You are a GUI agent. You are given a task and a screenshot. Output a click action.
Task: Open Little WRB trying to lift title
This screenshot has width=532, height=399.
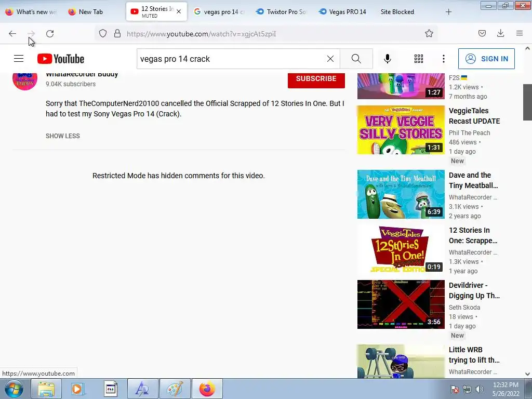coord(474,355)
